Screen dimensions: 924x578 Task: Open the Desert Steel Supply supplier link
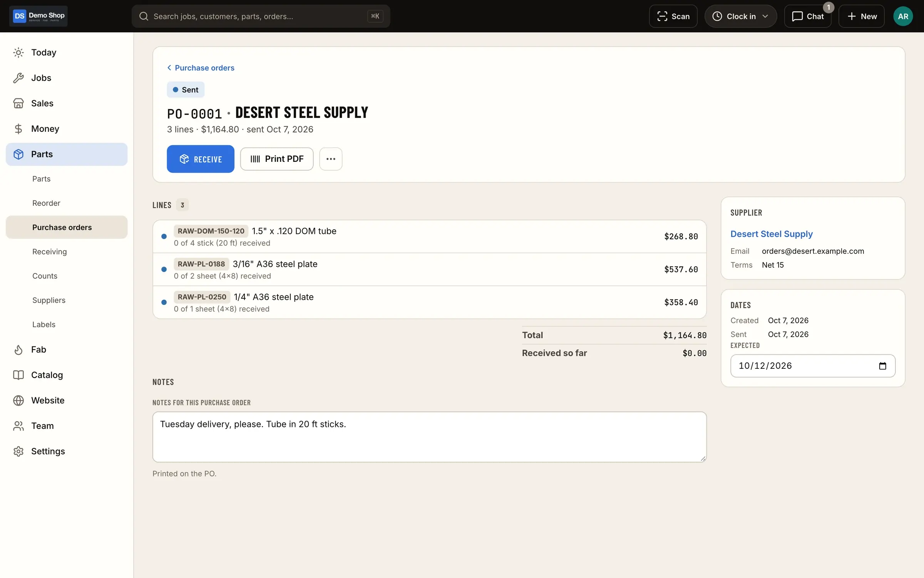coord(772,234)
